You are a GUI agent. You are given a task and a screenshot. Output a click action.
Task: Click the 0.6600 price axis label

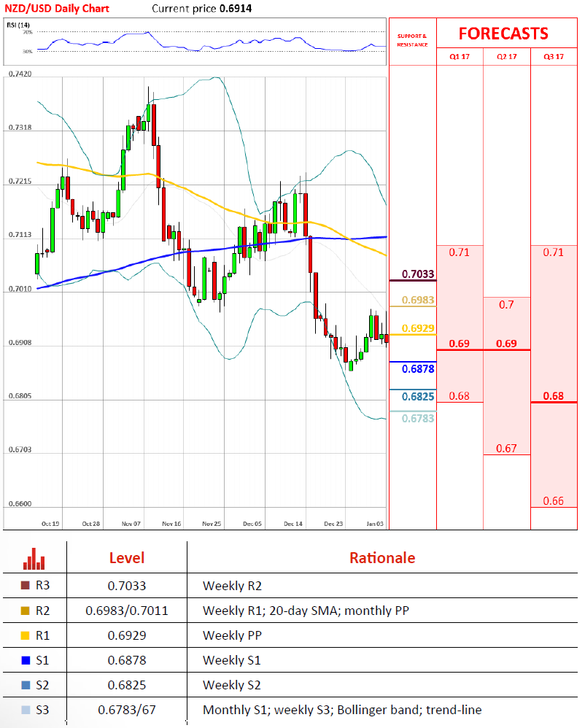[x=20, y=504]
